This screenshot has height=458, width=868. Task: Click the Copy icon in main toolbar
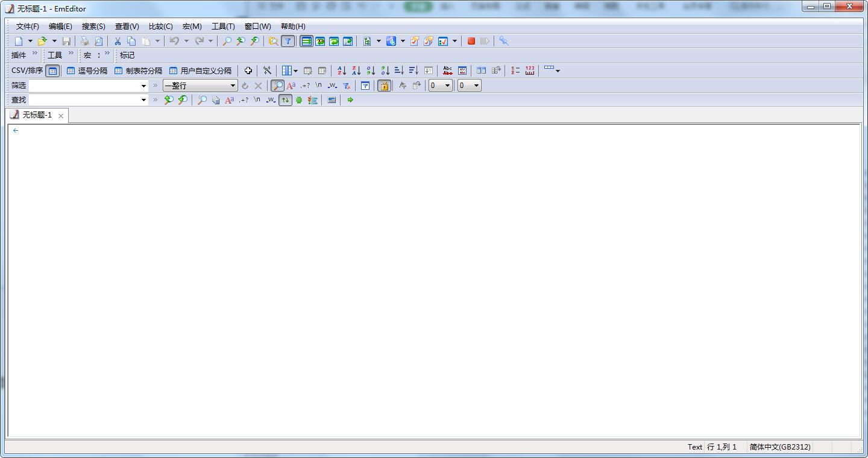[131, 41]
